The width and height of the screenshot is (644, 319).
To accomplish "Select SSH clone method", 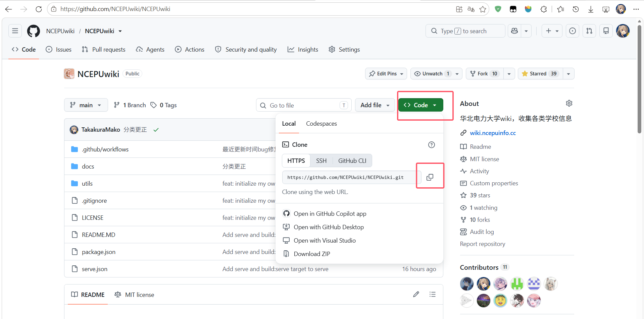I will [x=321, y=161].
